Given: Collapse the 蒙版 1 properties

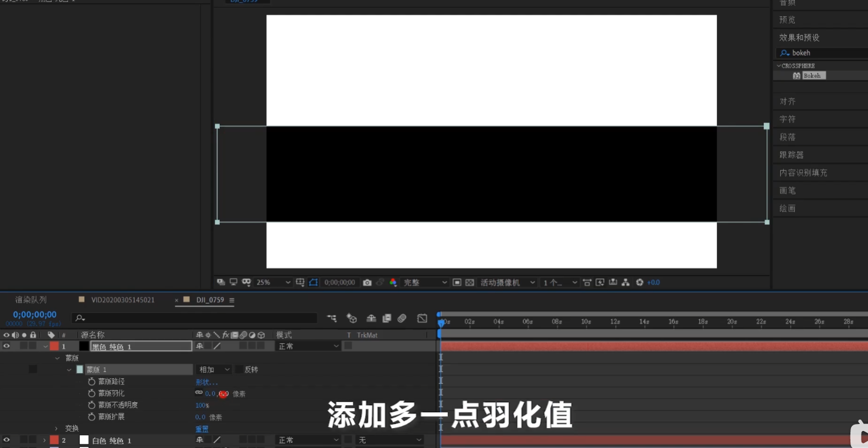Looking at the screenshot, I should pyautogui.click(x=69, y=370).
